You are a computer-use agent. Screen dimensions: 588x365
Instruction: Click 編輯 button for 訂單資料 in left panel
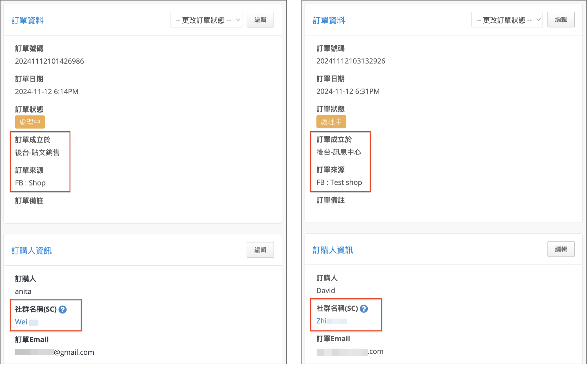[260, 20]
